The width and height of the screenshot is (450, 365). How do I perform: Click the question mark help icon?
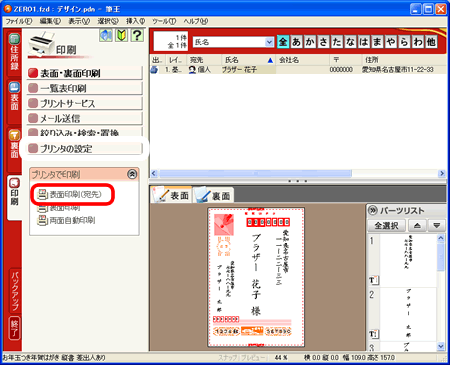(137, 35)
